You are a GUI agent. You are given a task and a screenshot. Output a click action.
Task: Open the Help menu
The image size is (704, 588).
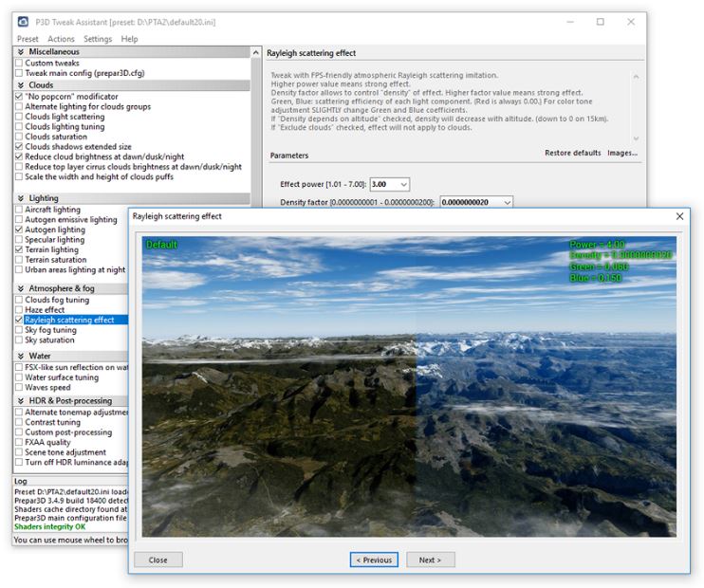(x=129, y=39)
